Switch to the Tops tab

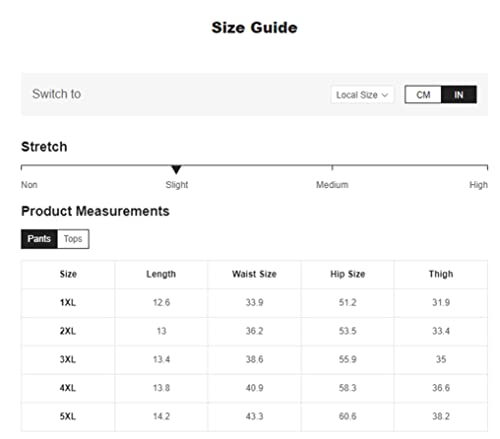tap(73, 239)
